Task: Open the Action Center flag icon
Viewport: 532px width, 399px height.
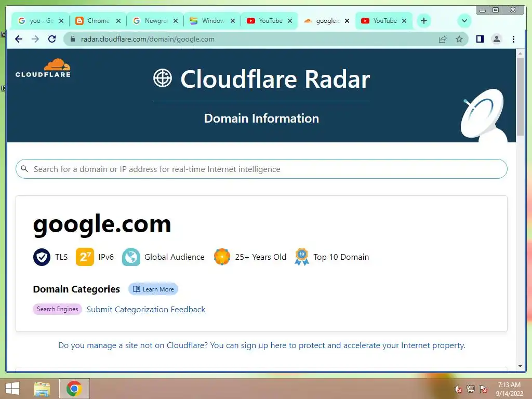Action: click(483, 389)
